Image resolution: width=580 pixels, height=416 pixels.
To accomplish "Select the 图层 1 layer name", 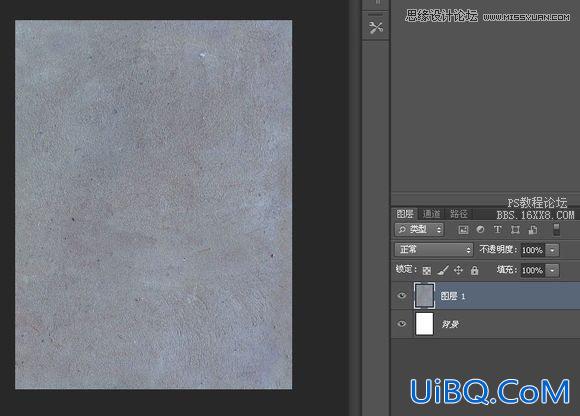I will [453, 296].
